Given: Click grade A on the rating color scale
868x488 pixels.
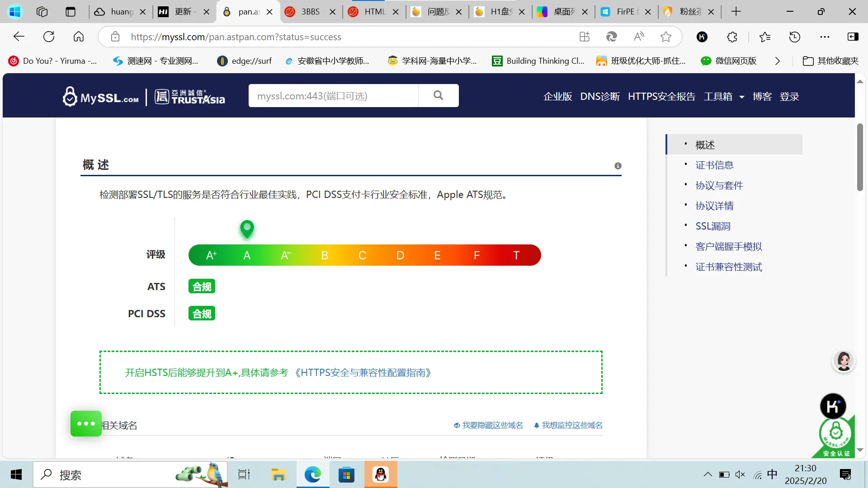Looking at the screenshot, I should [247, 255].
